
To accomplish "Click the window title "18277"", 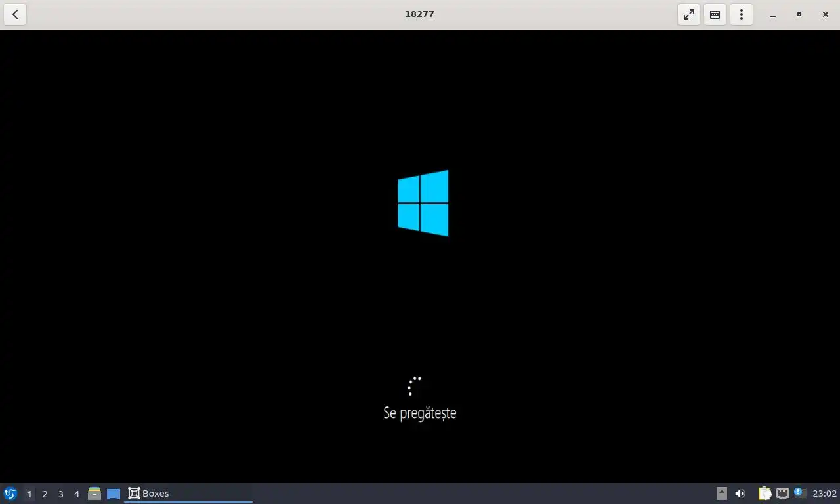I will pos(419,14).
